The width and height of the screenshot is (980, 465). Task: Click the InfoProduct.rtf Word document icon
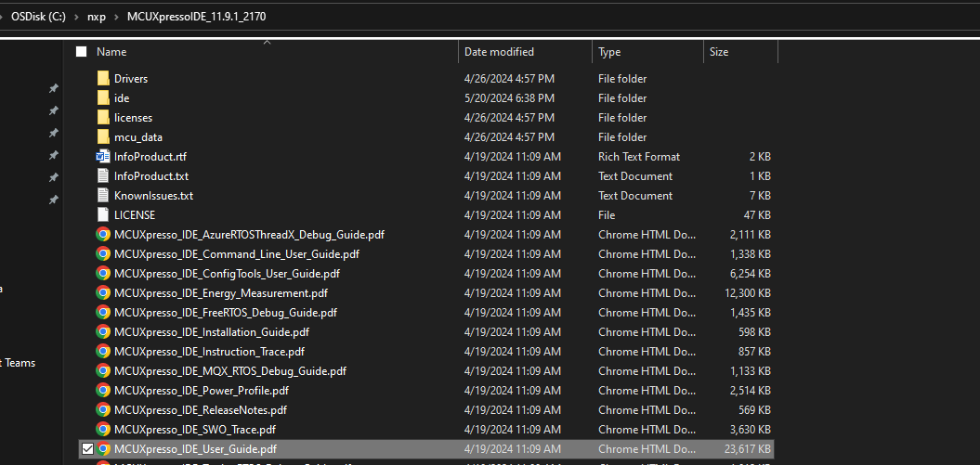103,157
